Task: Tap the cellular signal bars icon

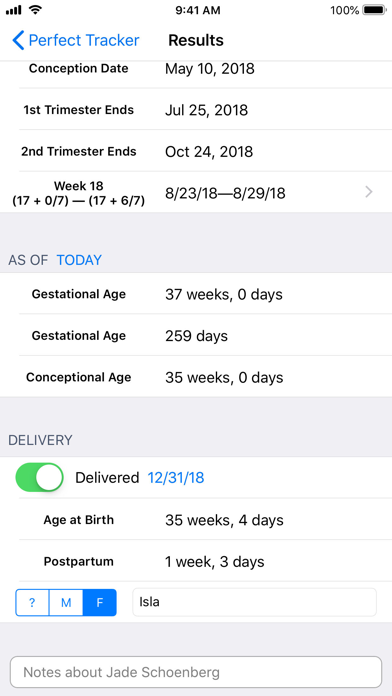Action: point(14,10)
